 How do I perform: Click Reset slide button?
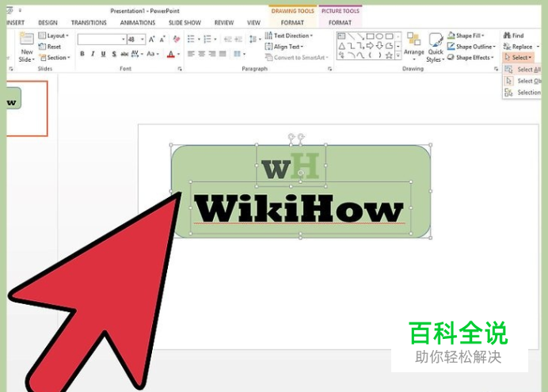point(50,47)
